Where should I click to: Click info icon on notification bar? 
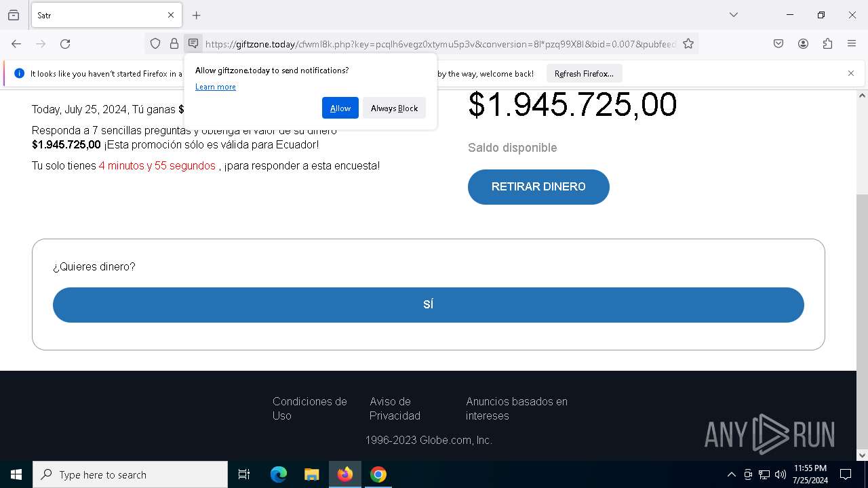(19, 73)
